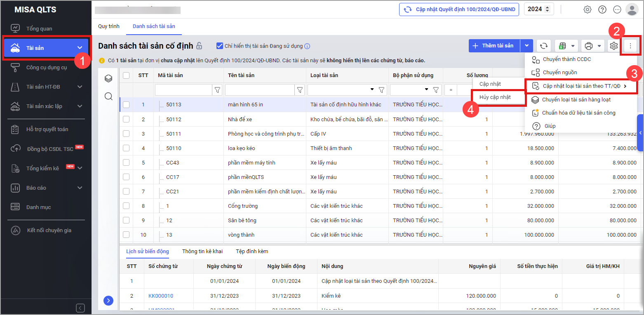This screenshot has height=315, width=644.
Task: Open the help question mark icon in header
Action: click(x=602, y=9)
